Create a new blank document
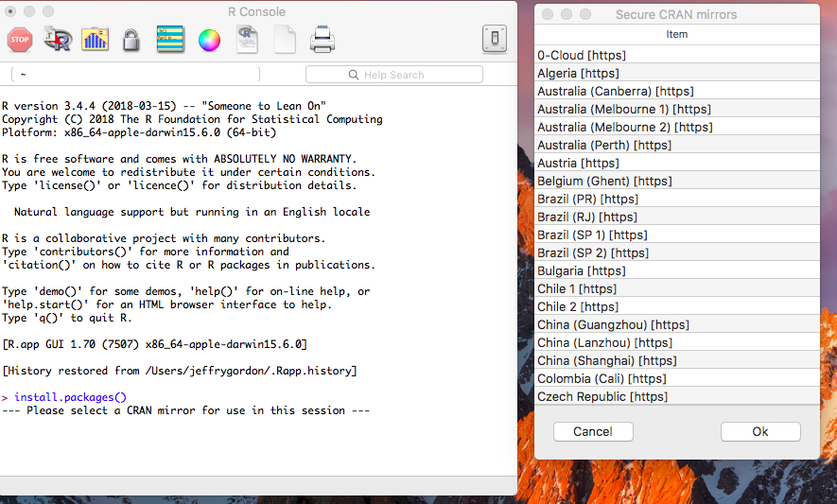 point(285,40)
